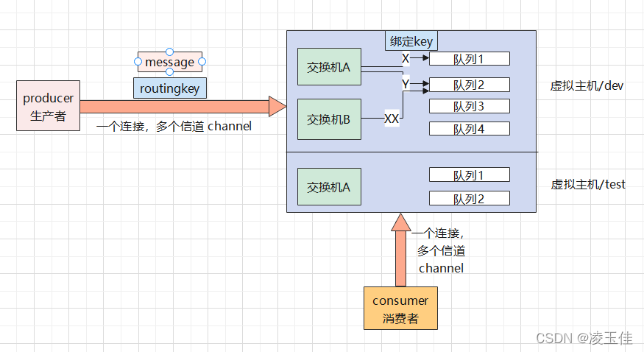Select the vertical arrow above consumer
The image size is (644, 352).
pyautogui.click(x=401, y=250)
